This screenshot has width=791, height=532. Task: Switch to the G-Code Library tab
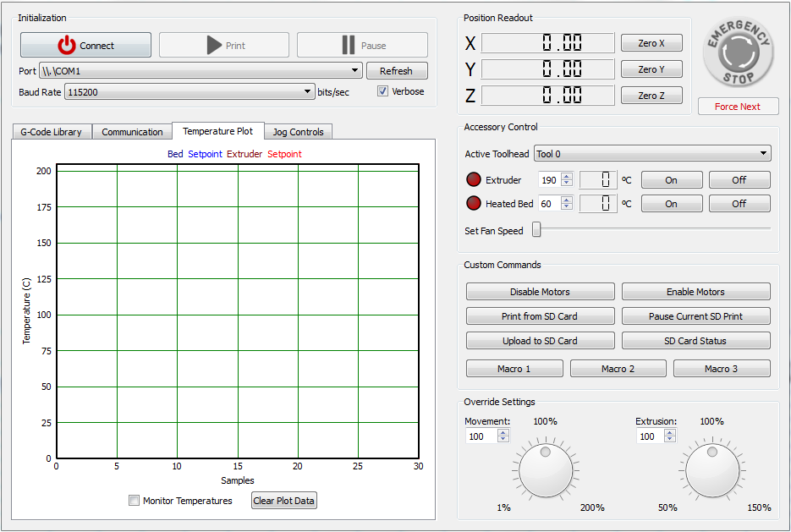(x=51, y=132)
